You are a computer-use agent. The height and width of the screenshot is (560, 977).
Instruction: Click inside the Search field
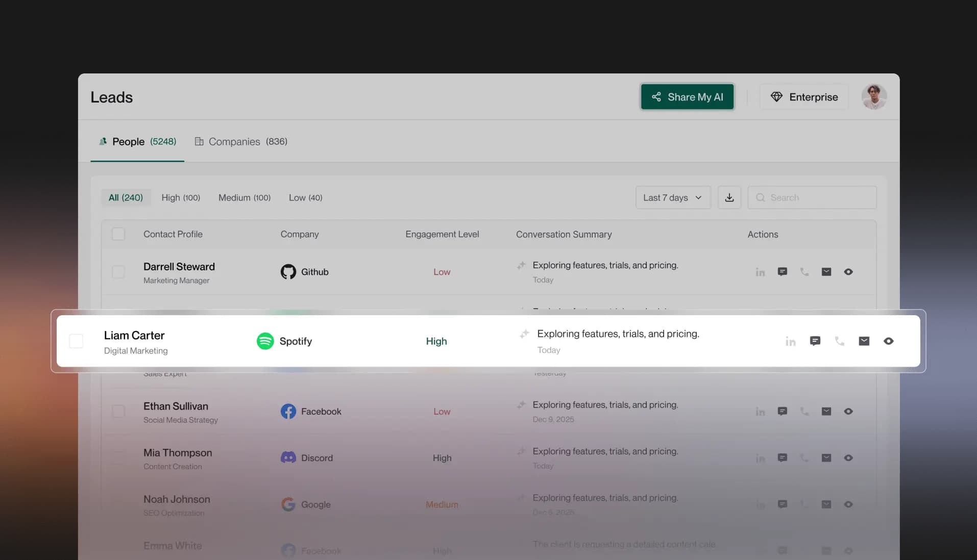tap(812, 197)
